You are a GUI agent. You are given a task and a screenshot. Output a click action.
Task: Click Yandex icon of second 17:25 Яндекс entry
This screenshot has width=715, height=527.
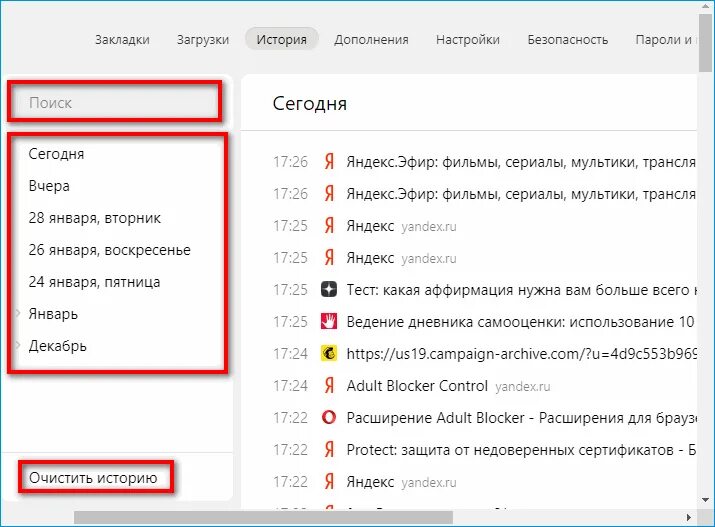[x=329, y=258]
